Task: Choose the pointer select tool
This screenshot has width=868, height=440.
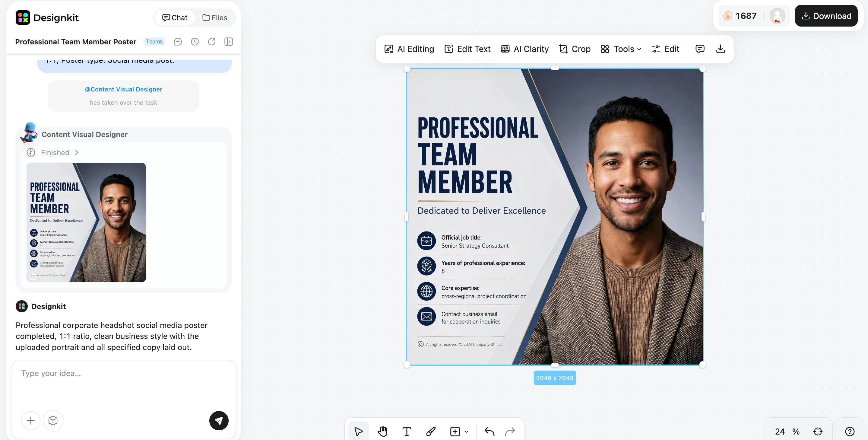Action: 359,431
